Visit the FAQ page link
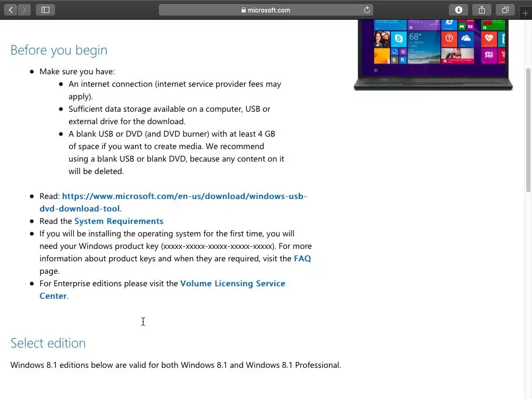The width and height of the screenshot is (532, 399). (302, 259)
